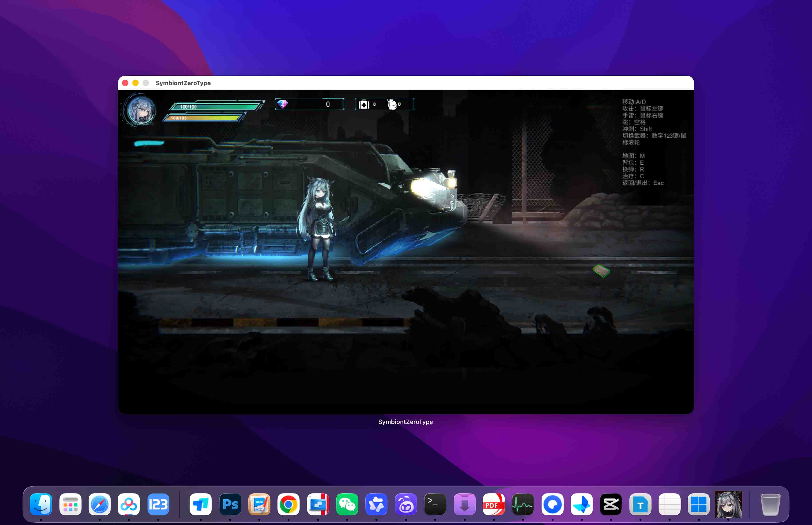Click the medkit icon in the HUD
This screenshot has height=525, width=812.
(363, 104)
